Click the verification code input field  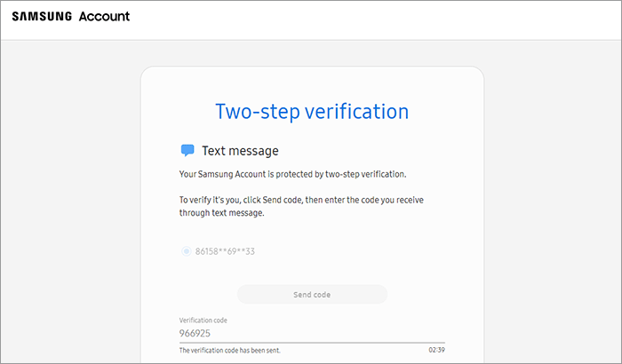tap(312, 334)
